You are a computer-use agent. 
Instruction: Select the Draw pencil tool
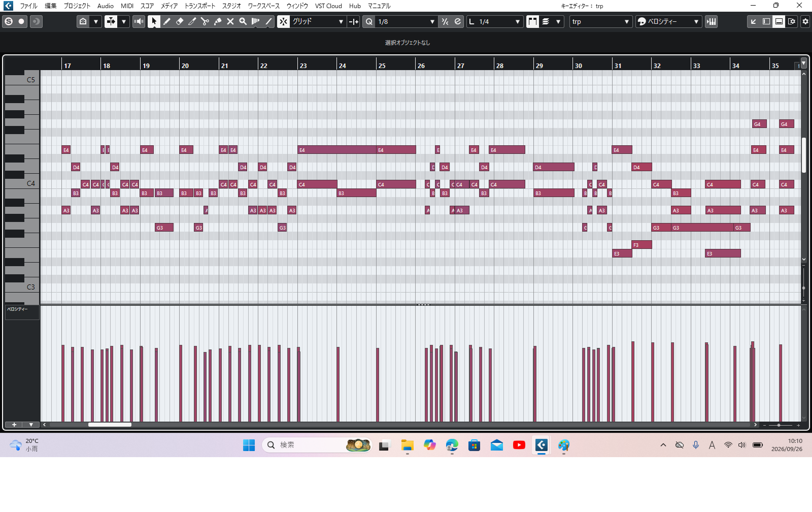tap(166, 21)
